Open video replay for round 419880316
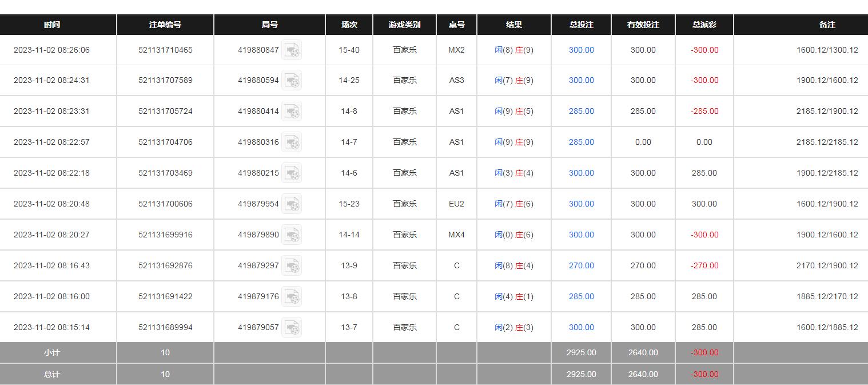868x385 pixels. click(292, 142)
